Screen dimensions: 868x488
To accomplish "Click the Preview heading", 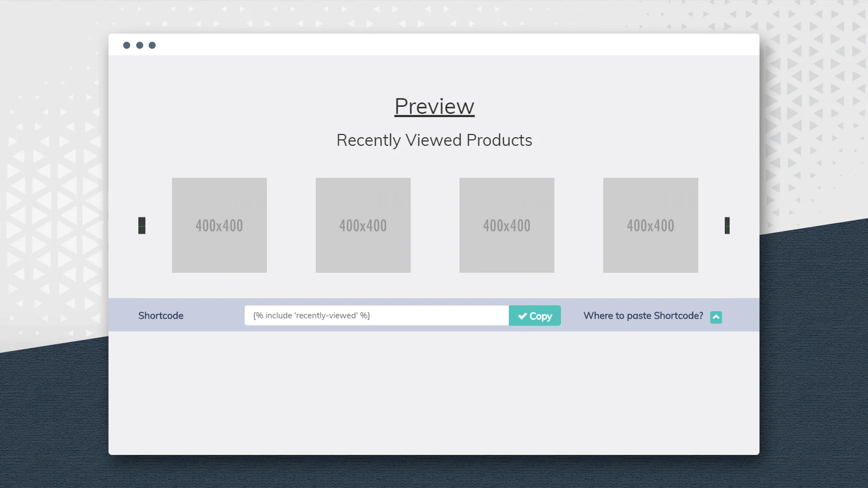I will coord(435,106).
